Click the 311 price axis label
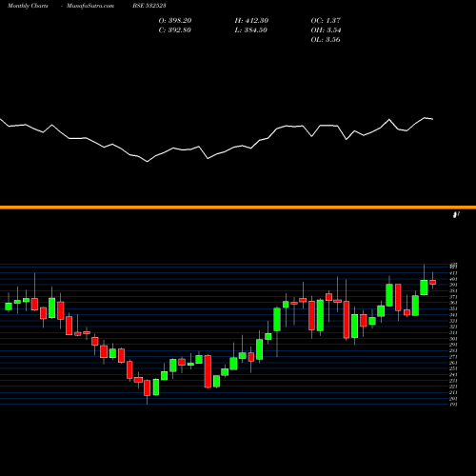The height and width of the screenshot is (476, 476). coord(453,332)
